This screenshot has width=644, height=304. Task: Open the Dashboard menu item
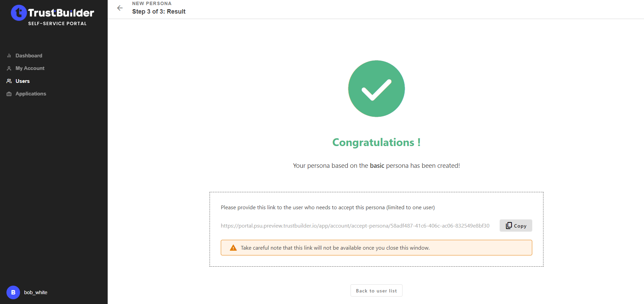(29, 56)
